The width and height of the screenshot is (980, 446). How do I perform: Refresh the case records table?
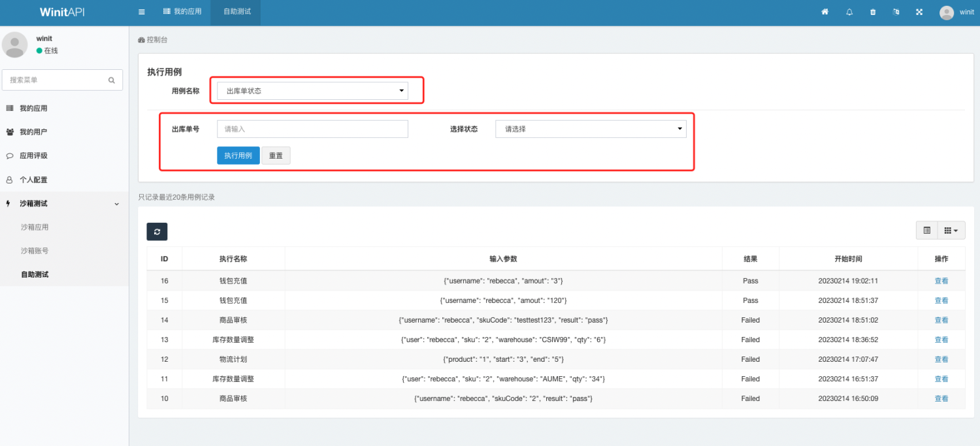pyautogui.click(x=157, y=231)
